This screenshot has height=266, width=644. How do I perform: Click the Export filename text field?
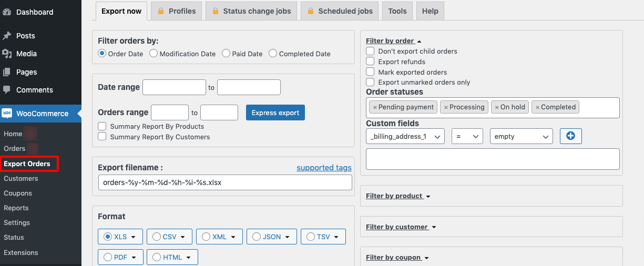[225, 182]
